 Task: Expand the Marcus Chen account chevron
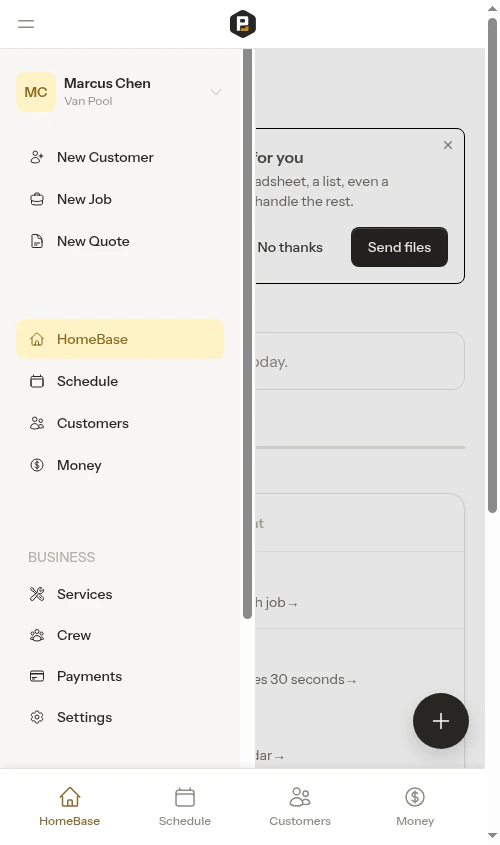(x=216, y=92)
